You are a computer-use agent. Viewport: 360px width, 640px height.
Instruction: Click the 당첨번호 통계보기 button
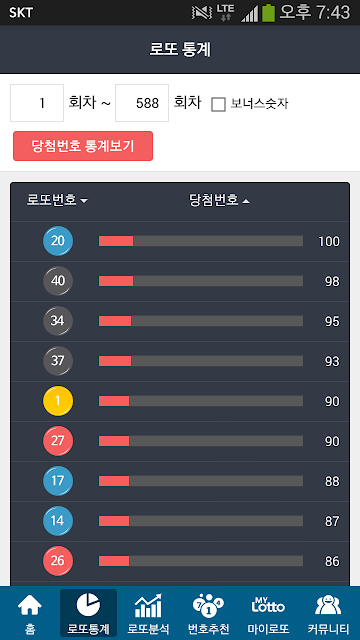click(83, 146)
